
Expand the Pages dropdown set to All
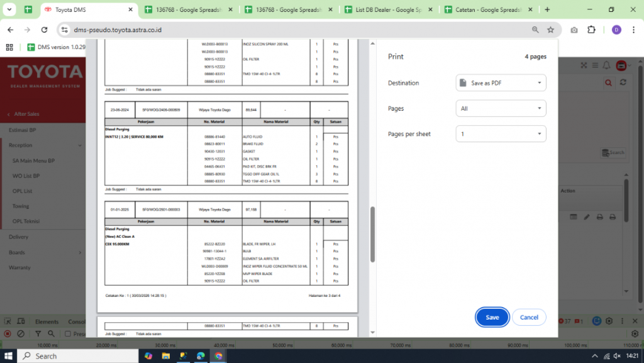click(501, 109)
